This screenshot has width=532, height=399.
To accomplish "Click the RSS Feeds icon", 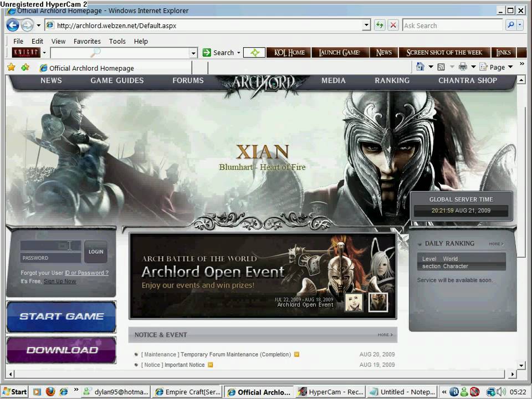I will point(441,67).
